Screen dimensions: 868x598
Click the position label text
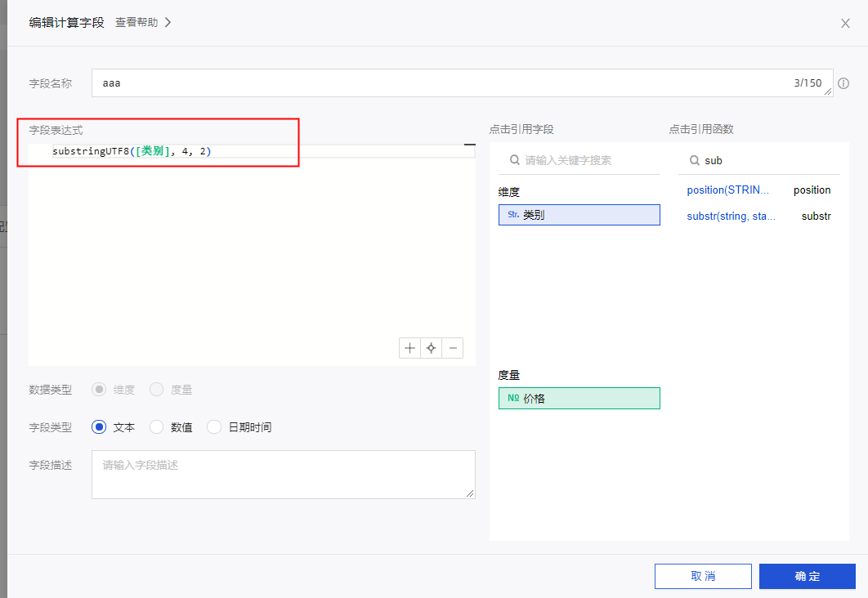(x=812, y=190)
